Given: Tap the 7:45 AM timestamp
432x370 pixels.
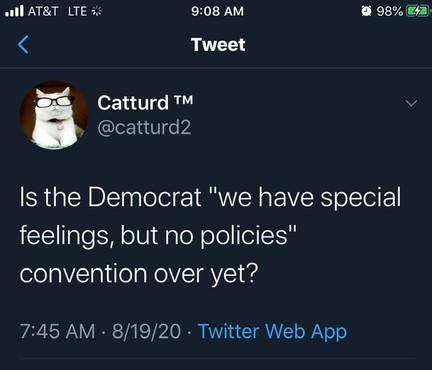Looking at the screenshot, I should [x=58, y=331].
